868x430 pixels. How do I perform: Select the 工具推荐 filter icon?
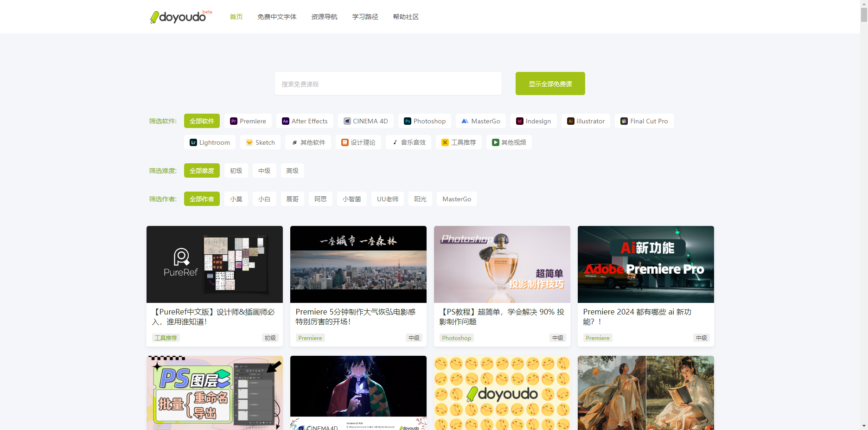445,142
